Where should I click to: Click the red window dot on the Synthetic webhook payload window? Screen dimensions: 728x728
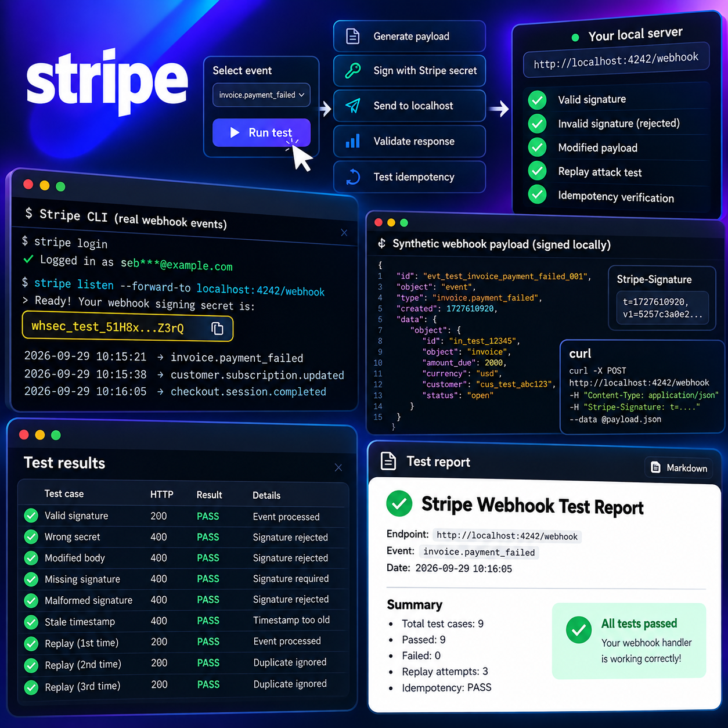tap(379, 222)
